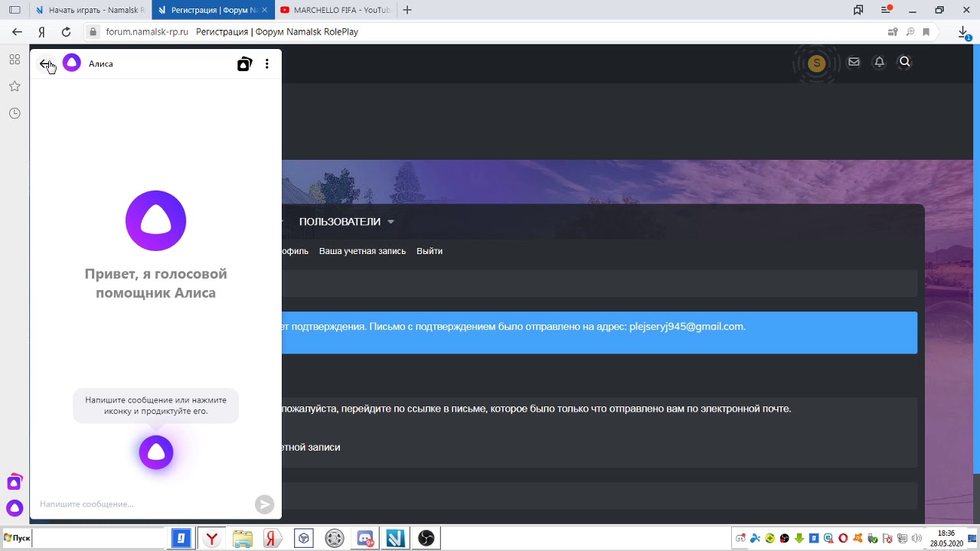Open the volume speaker icon in system tray
Viewport: 980px width, 551px height.
pyautogui.click(x=916, y=539)
